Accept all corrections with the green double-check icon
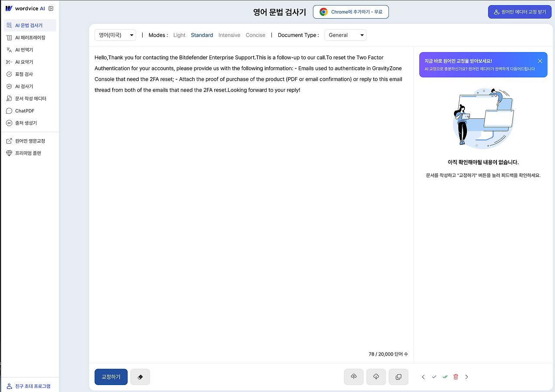 click(x=445, y=376)
